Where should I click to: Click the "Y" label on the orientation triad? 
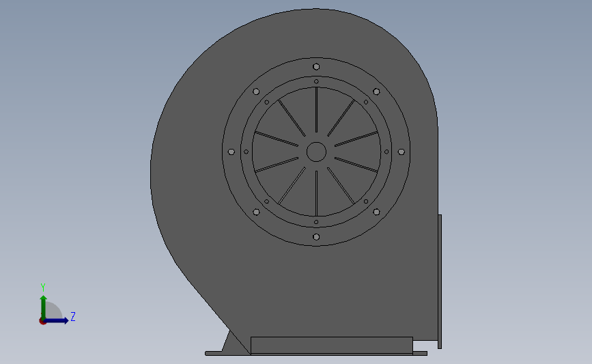pyautogui.click(x=43, y=288)
